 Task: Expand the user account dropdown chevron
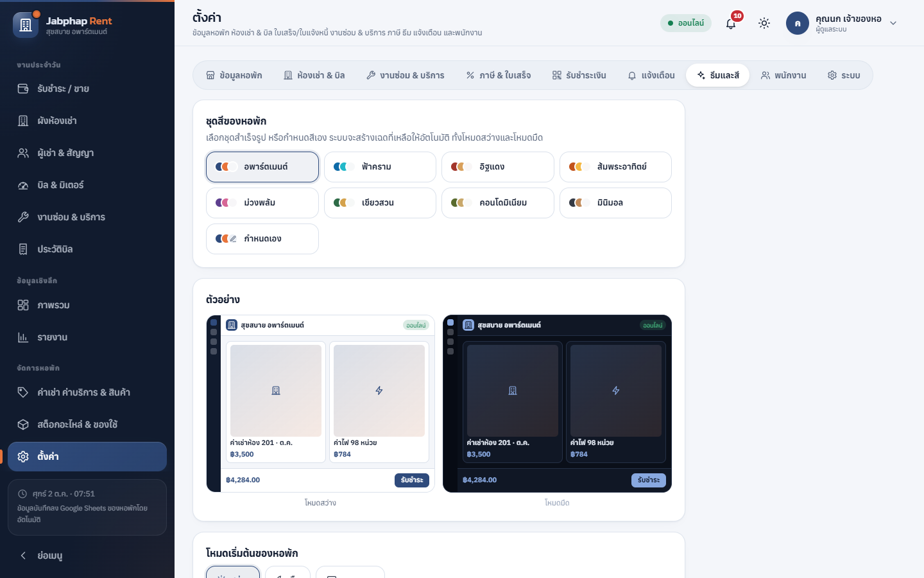pos(893,23)
